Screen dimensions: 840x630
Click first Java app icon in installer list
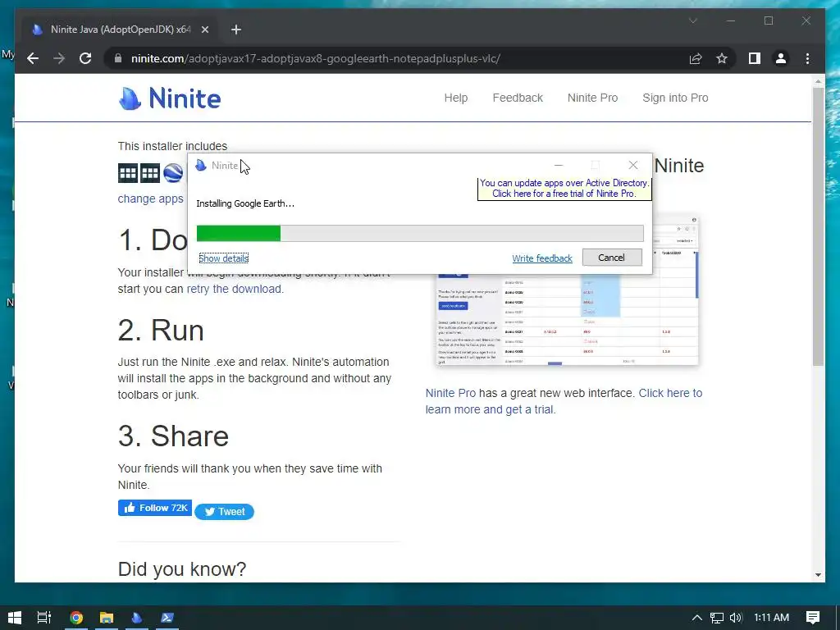[x=127, y=173]
